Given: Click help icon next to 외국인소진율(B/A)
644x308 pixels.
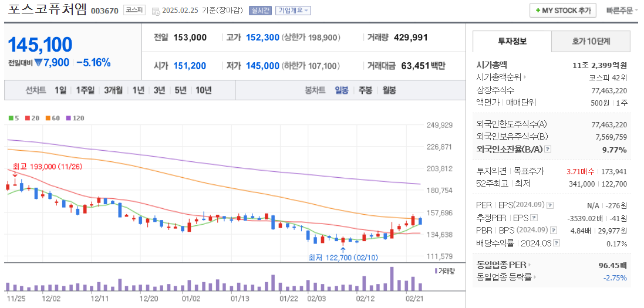Looking at the screenshot, I should point(548,150).
